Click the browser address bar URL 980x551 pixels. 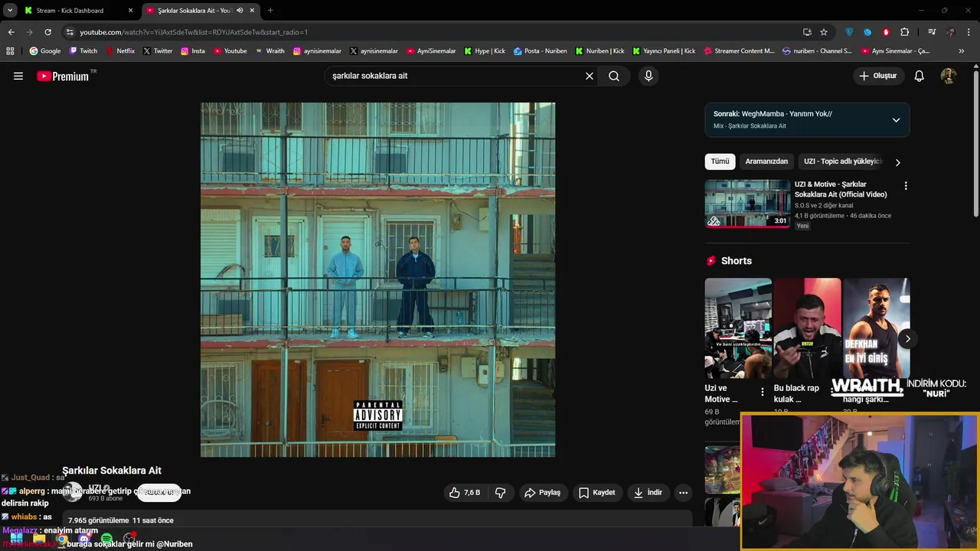tap(194, 32)
